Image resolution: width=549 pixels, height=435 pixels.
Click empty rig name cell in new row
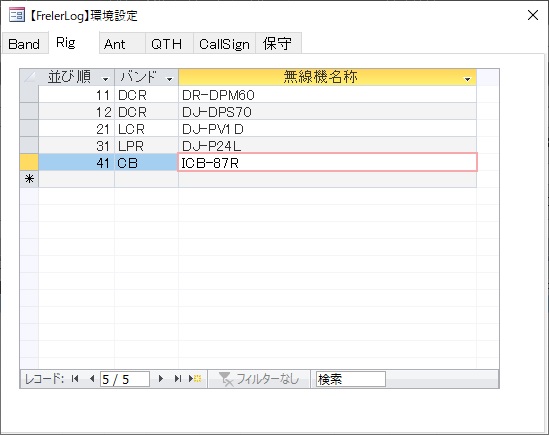pos(327,179)
